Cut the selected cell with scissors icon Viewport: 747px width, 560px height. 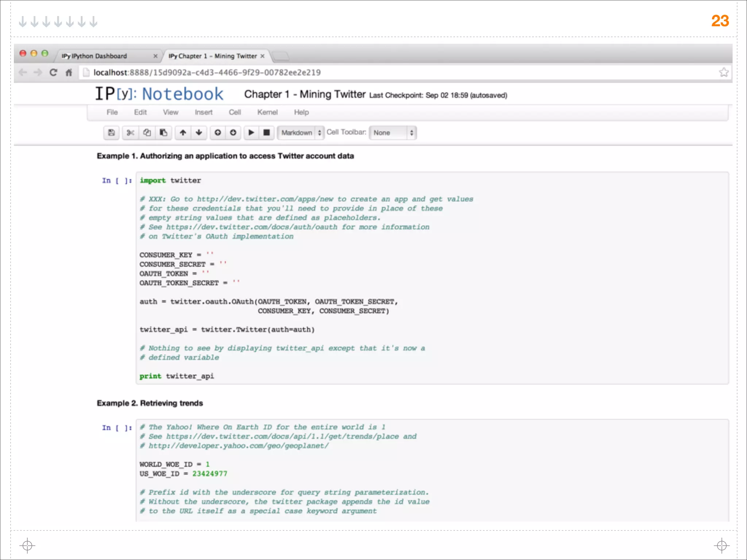(x=130, y=133)
